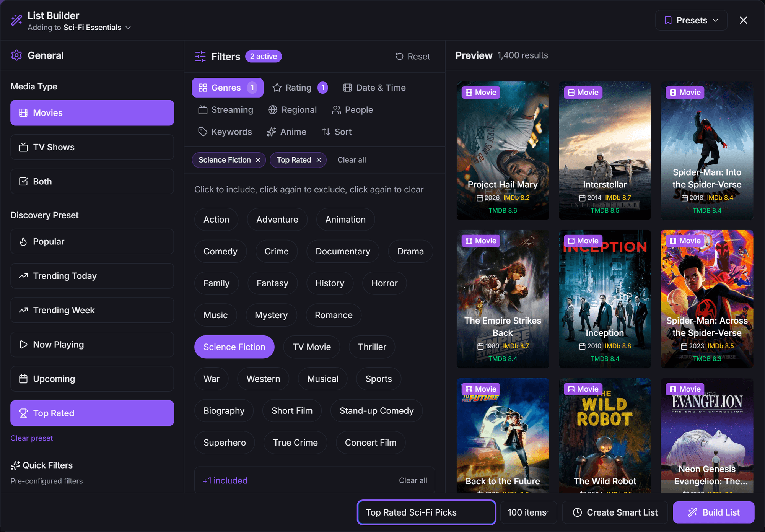Remove the Top Rated filter chip
The image size is (765, 532).
click(319, 160)
